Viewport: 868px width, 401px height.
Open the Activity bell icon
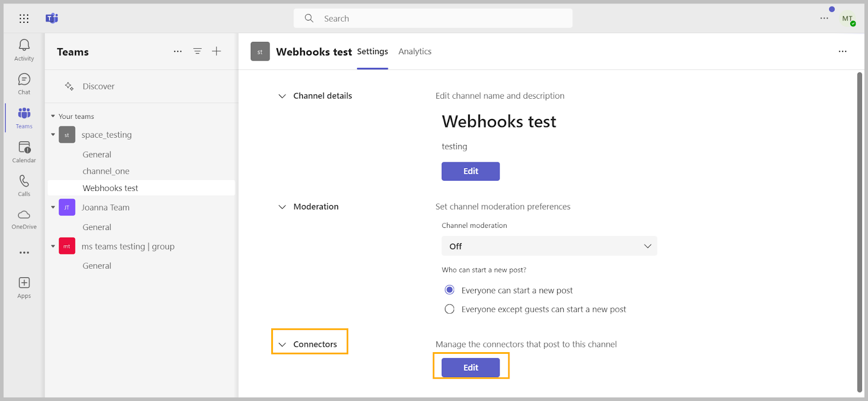tap(24, 46)
